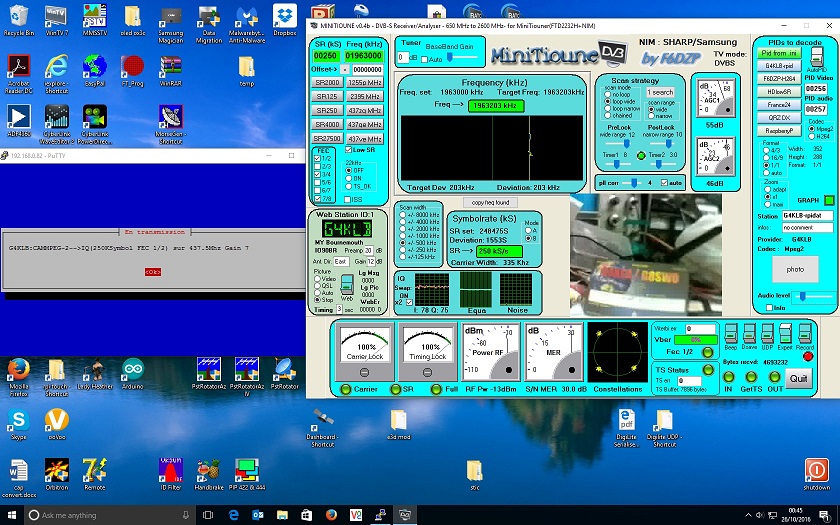
Task: Open the Arduino desktop icon
Action: (132, 373)
